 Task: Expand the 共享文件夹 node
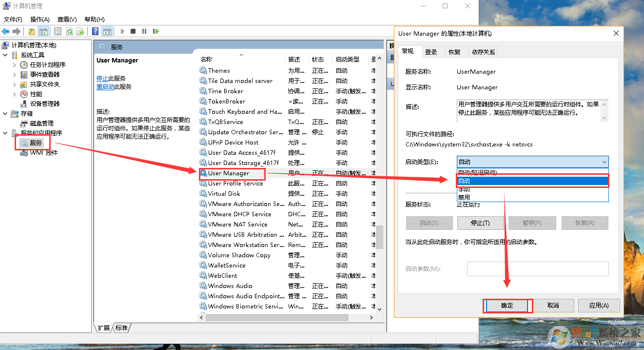[x=15, y=84]
